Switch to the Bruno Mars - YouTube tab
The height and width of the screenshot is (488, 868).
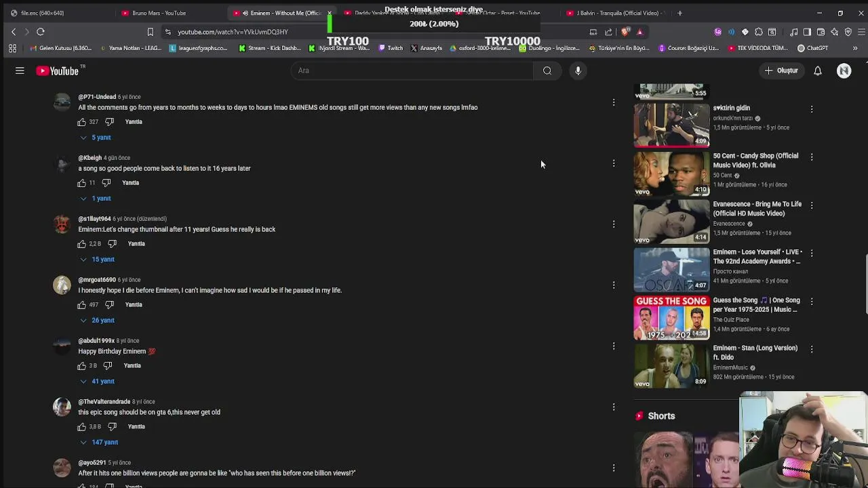[x=159, y=13]
